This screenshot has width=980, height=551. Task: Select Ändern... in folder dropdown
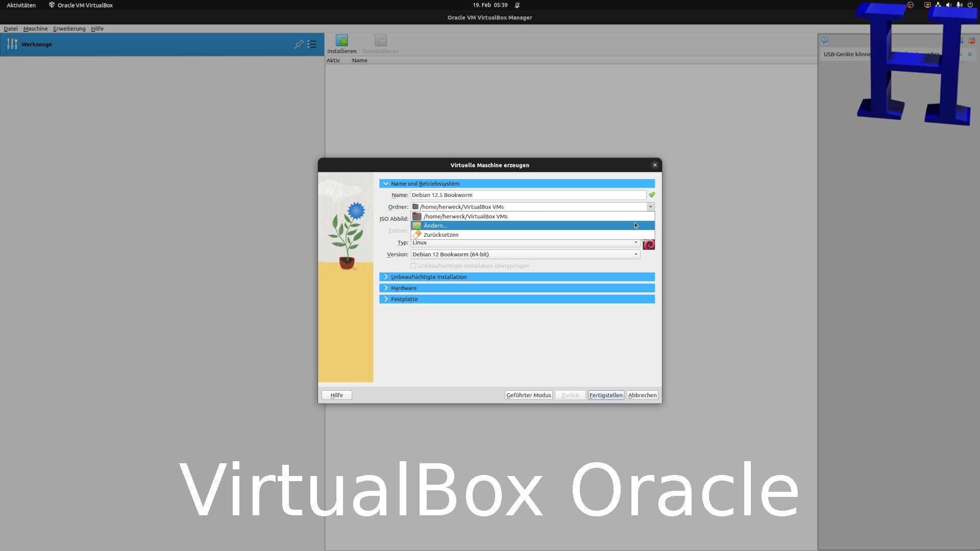click(x=533, y=226)
